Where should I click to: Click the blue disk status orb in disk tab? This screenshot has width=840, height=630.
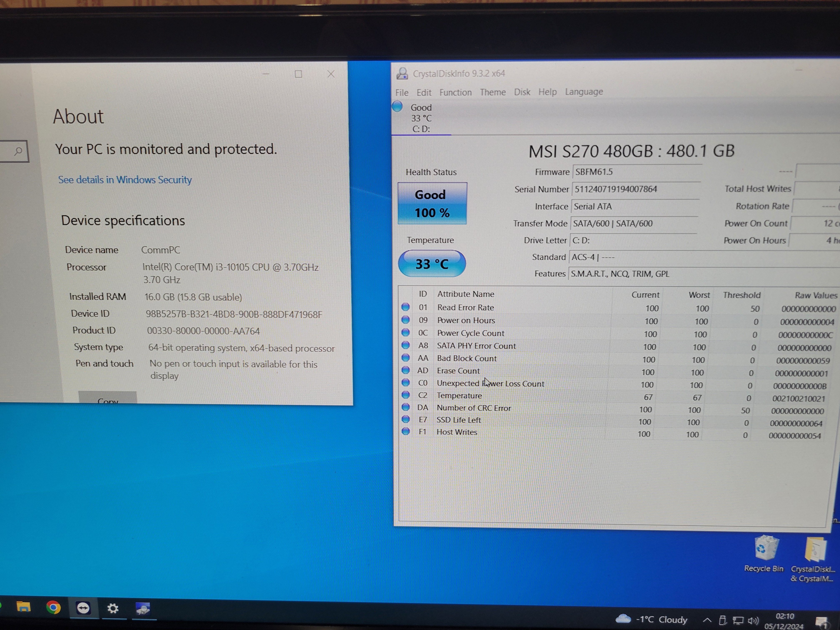pos(397,106)
